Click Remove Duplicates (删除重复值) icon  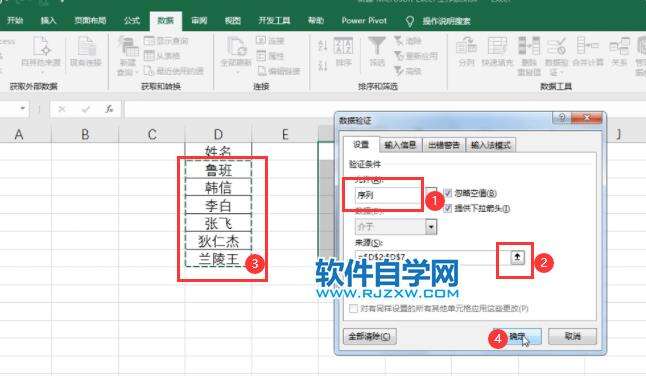coord(529,56)
